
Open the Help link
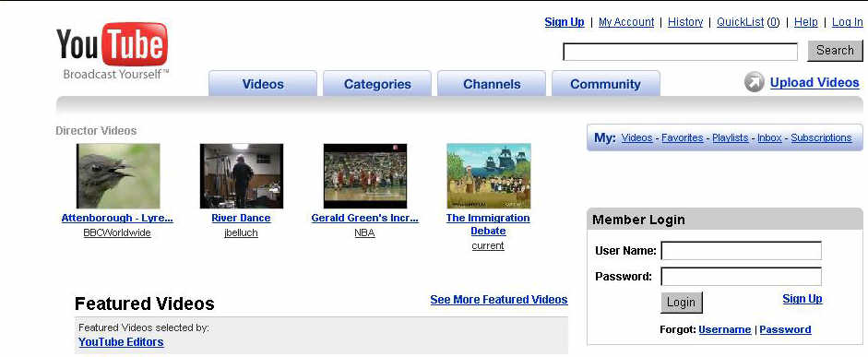805,21
